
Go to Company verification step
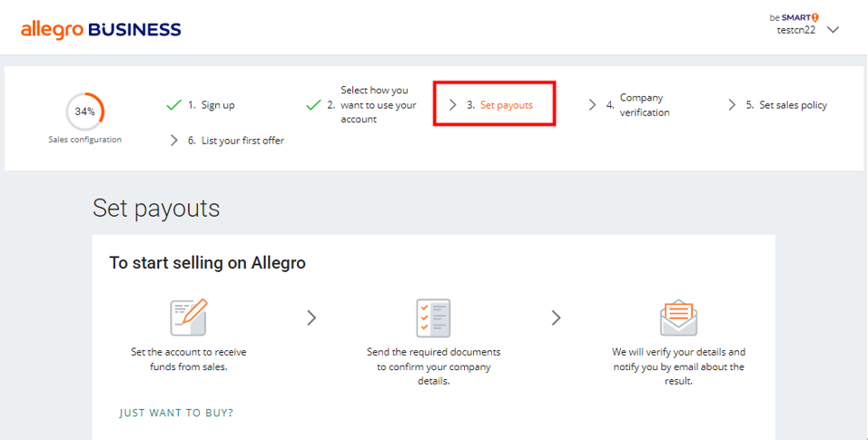tap(645, 105)
